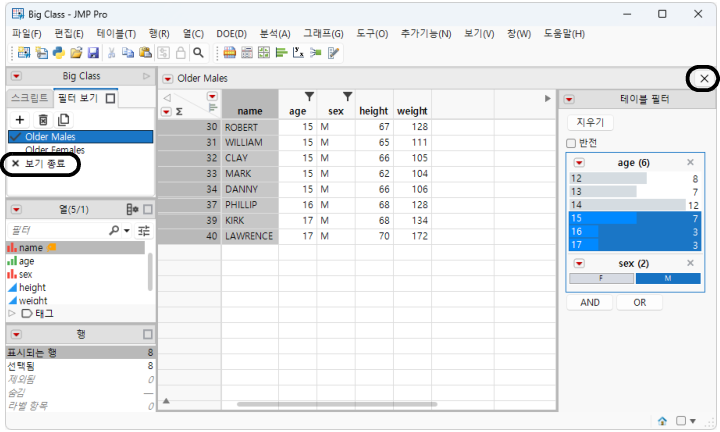Viewport: 720px width, 432px height.
Task: Open 테이블 필터 red triangle menu
Action: click(569, 100)
